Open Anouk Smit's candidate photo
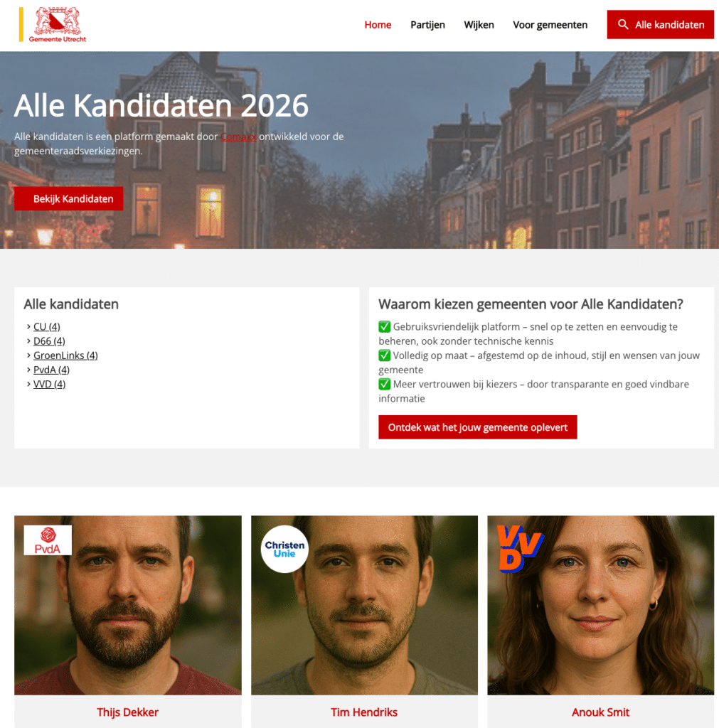The width and height of the screenshot is (719, 728). coord(600,605)
